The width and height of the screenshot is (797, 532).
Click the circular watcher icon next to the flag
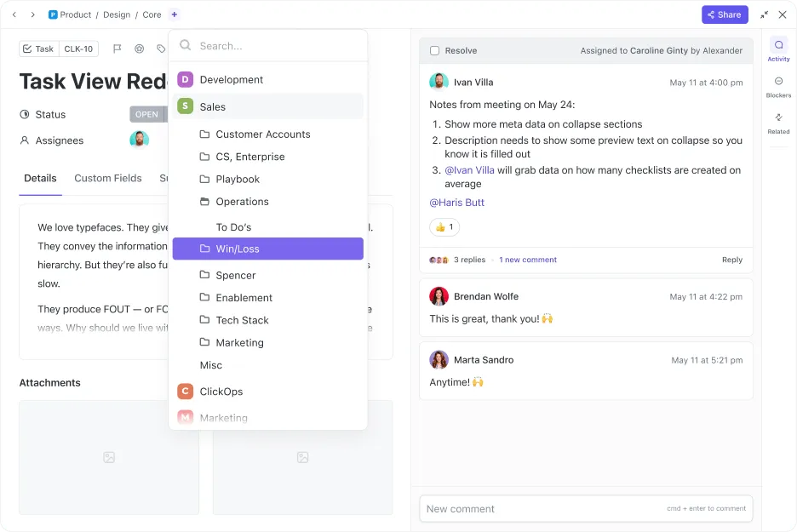(x=140, y=49)
